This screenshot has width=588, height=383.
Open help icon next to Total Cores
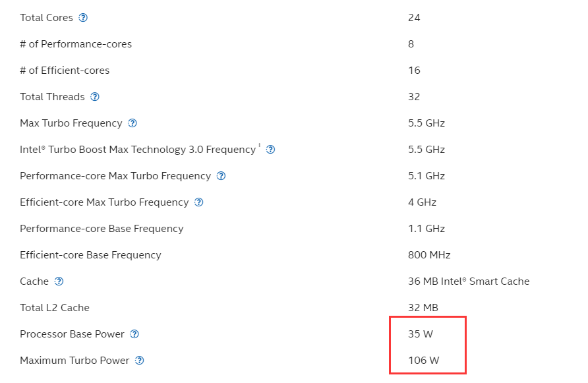click(x=83, y=18)
